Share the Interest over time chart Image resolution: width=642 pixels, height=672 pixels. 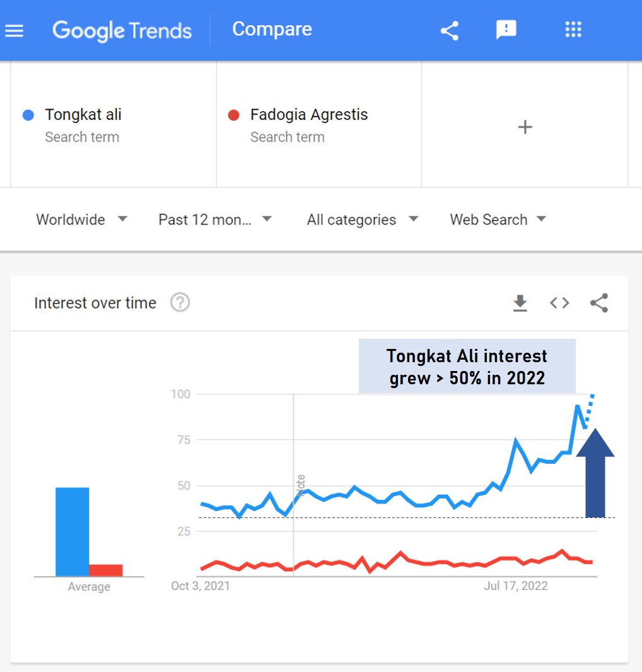pyautogui.click(x=598, y=303)
